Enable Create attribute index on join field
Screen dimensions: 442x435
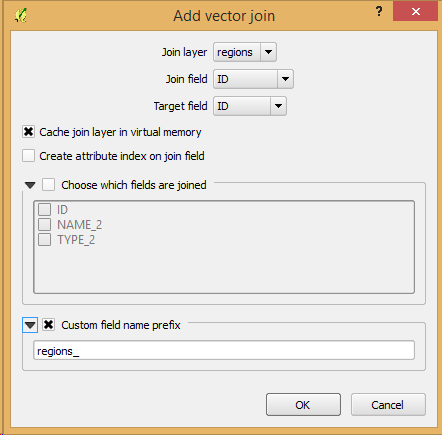pos(29,156)
